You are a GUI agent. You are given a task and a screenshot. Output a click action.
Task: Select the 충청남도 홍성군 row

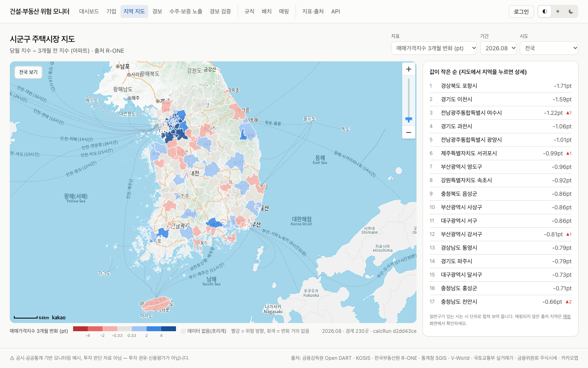(501, 288)
